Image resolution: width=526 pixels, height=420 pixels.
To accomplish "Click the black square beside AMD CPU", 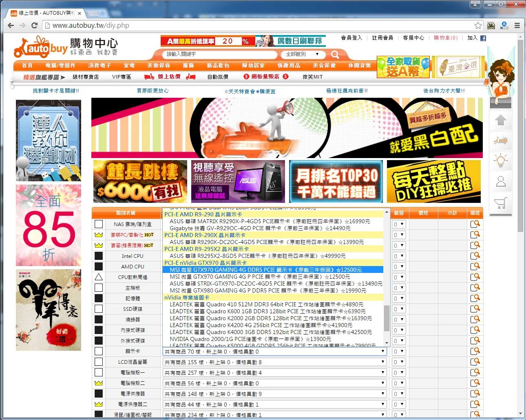I will 98,266.
